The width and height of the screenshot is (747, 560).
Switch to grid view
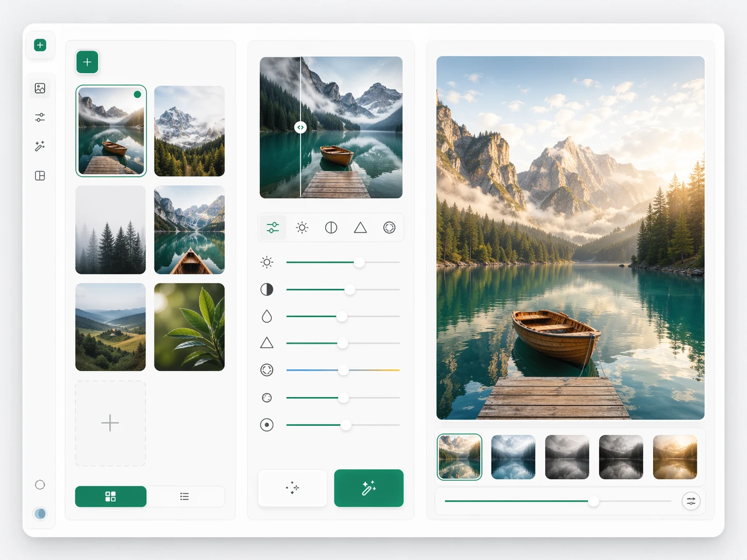click(110, 497)
